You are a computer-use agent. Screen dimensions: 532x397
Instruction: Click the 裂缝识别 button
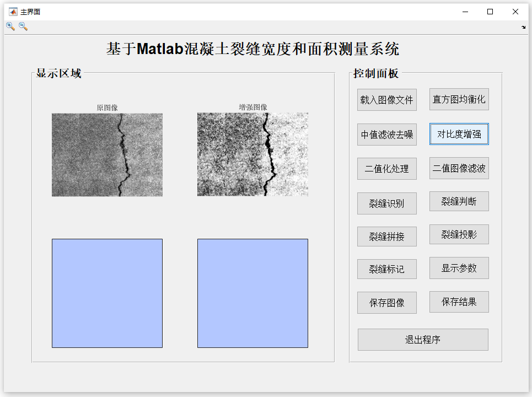(x=387, y=203)
